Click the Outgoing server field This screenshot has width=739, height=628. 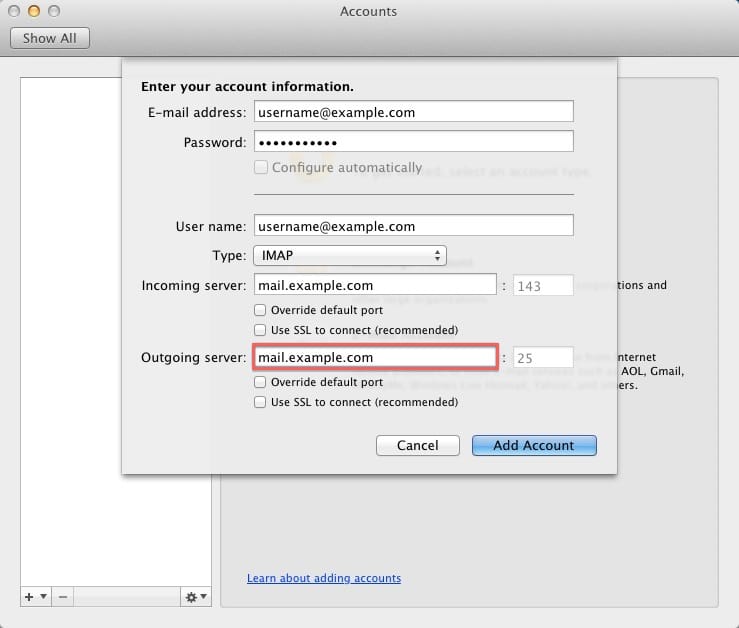pyautogui.click(x=375, y=357)
